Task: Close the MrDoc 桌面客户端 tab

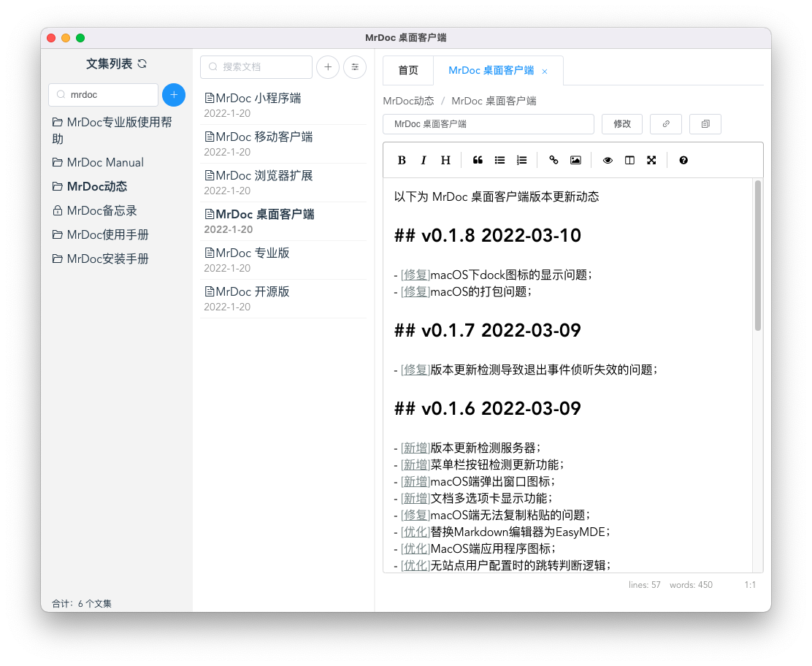Action: coord(545,72)
